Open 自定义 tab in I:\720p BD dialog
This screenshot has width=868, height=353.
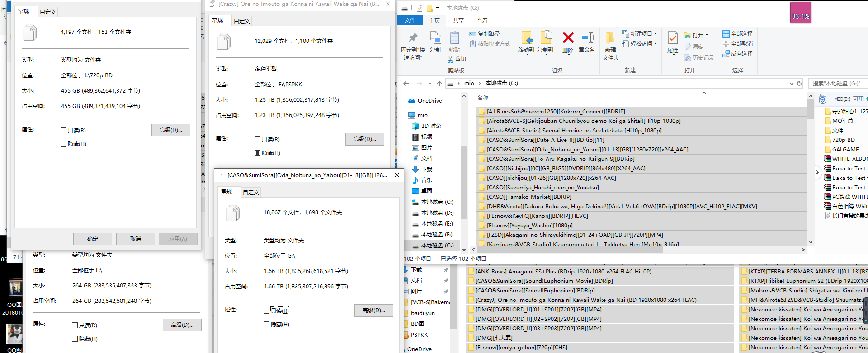tap(48, 12)
